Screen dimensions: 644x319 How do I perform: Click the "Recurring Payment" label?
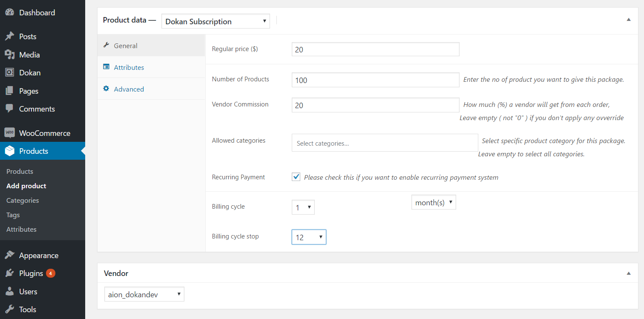click(239, 177)
